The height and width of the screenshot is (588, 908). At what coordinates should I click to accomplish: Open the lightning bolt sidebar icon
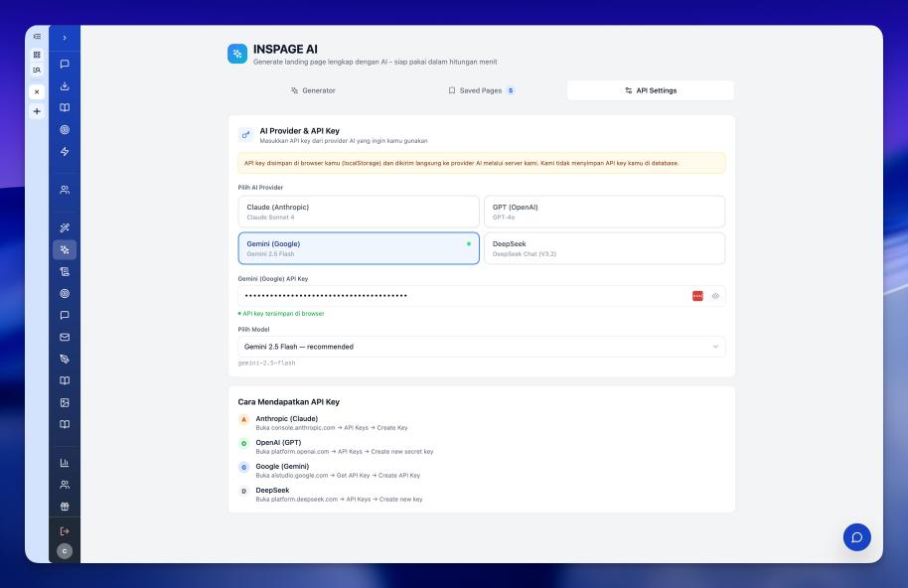click(x=65, y=150)
